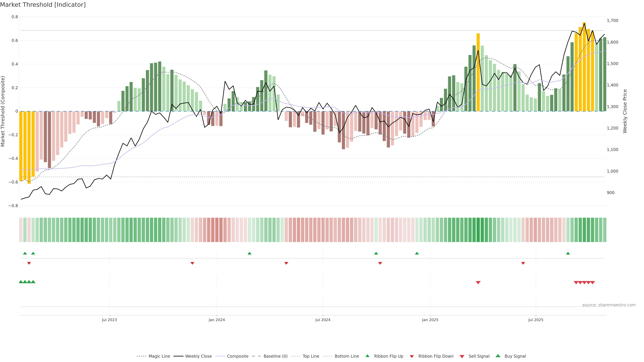Click green Buy Signal triangle in legend
The width and height of the screenshot is (644, 362).
[x=498, y=356]
